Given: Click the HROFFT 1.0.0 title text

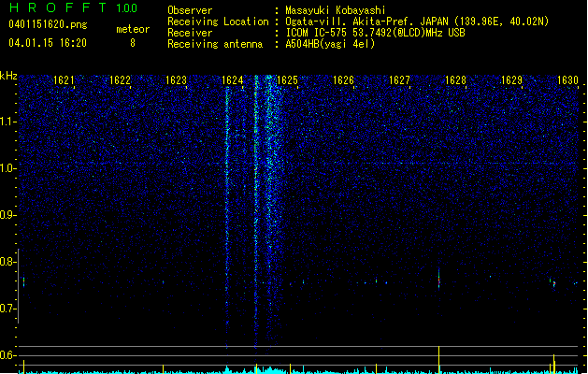Looking at the screenshot, I should coord(74,7).
